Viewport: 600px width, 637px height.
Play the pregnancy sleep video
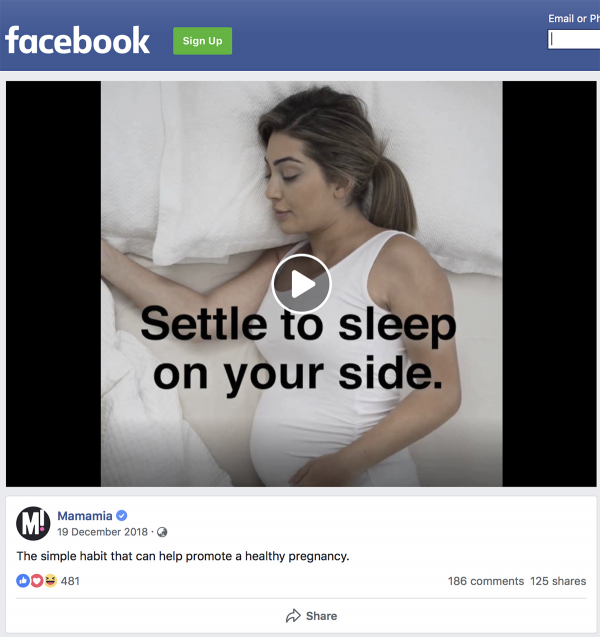pyautogui.click(x=301, y=284)
